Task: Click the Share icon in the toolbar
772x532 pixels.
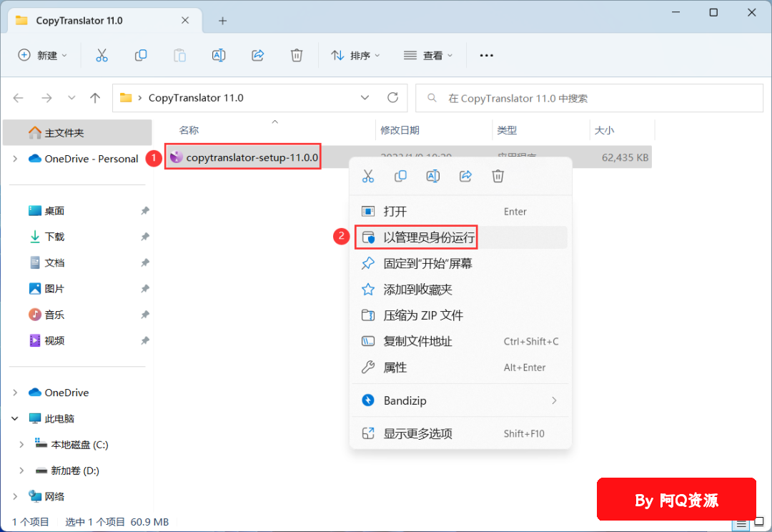Action: 258,55
